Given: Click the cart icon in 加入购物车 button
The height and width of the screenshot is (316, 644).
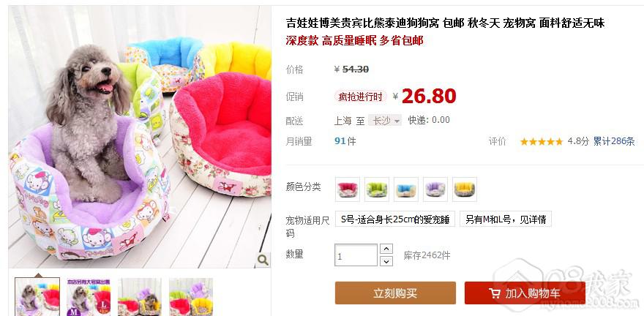Looking at the screenshot, I should tap(494, 293).
